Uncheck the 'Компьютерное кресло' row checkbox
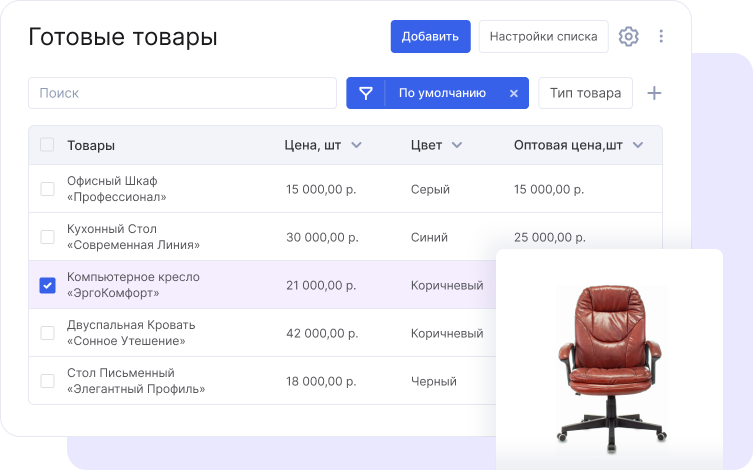This screenshot has height=470, width=753. 47,285
